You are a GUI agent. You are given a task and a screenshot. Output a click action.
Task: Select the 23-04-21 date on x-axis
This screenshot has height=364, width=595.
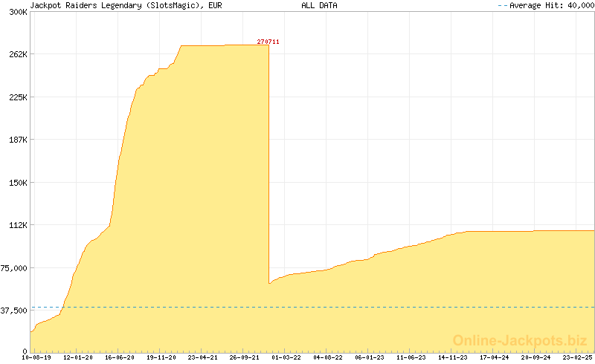203,357
